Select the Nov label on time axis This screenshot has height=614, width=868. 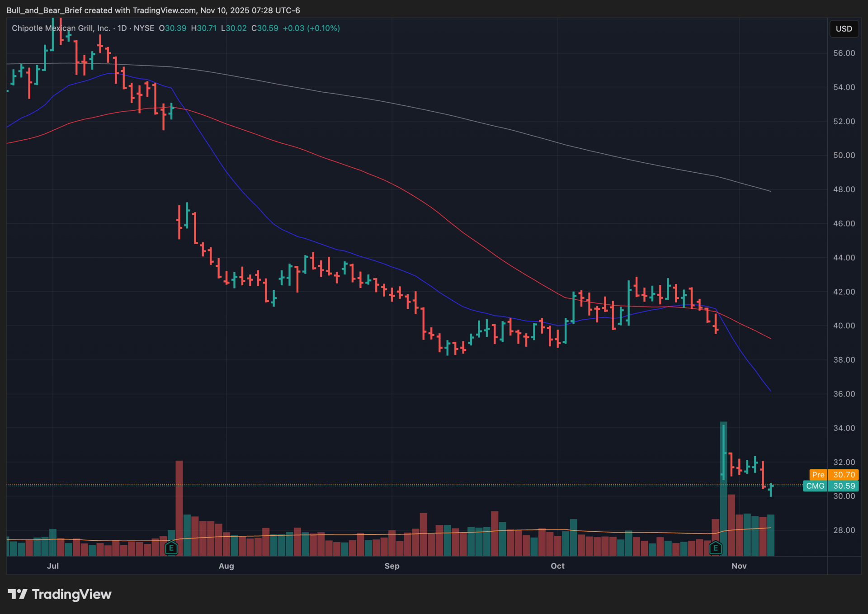tap(739, 566)
